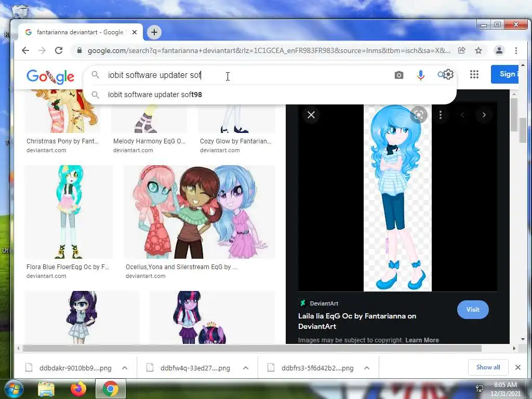Open Flora Blue FloerEqg Oc thumbnail
The image size is (532, 399).
click(x=69, y=212)
